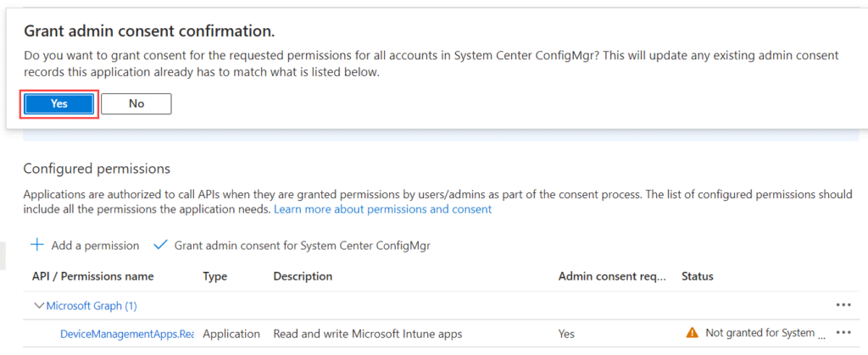Open Learn more about permissions and consent

(382, 209)
